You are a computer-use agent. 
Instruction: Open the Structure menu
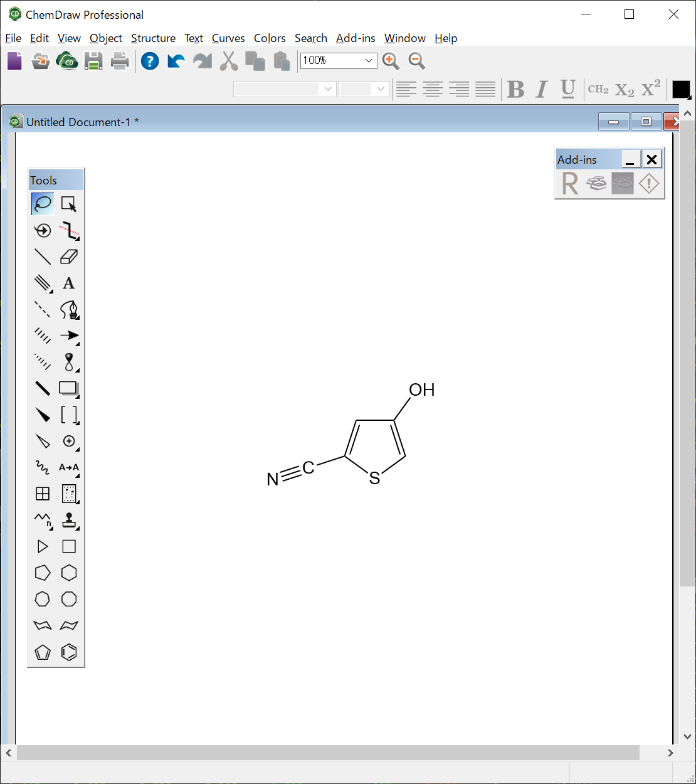point(153,38)
